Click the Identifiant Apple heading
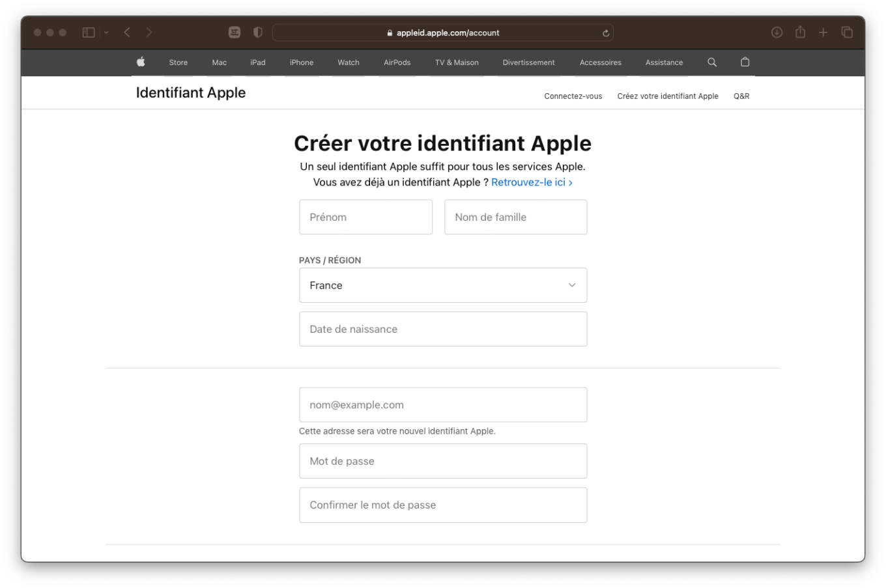This screenshot has width=886, height=588. click(x=191, y=92)
